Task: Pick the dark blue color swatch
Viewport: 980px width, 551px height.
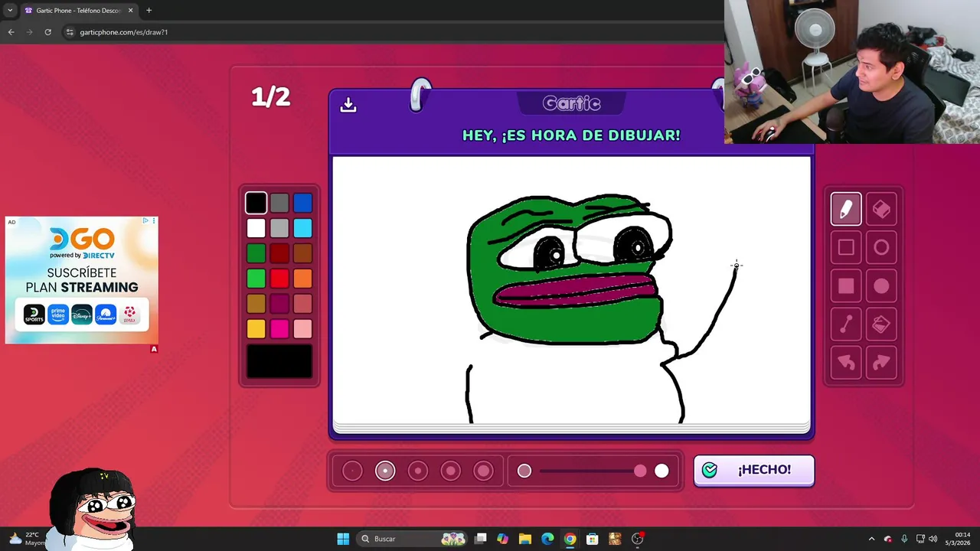Action: (302, 203)
